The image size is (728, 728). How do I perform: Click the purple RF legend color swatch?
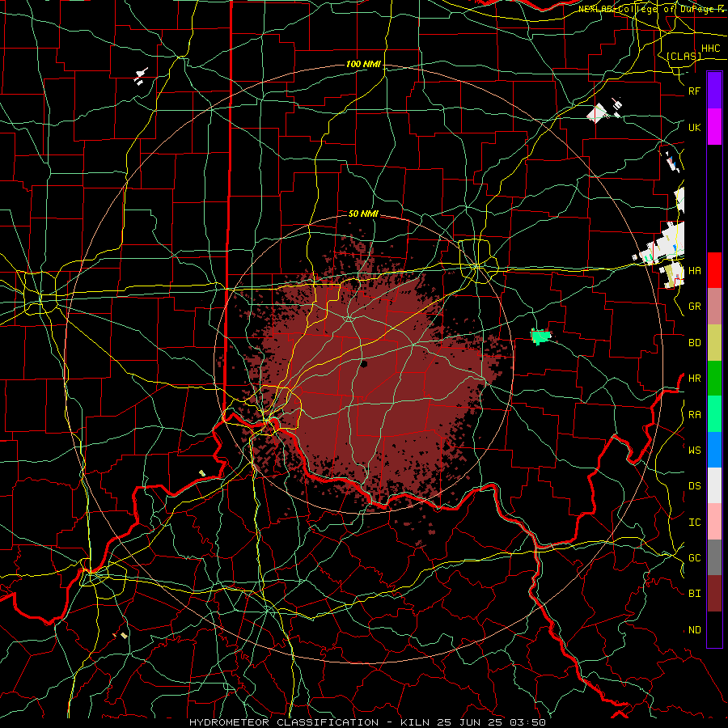click(x=714, y=90)
